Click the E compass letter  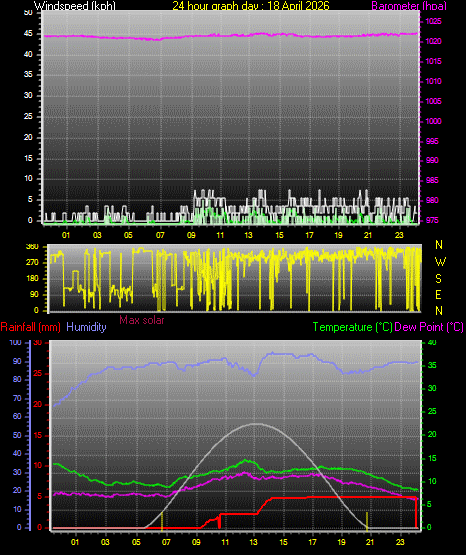pyautogui.click(x=438, y=295)
